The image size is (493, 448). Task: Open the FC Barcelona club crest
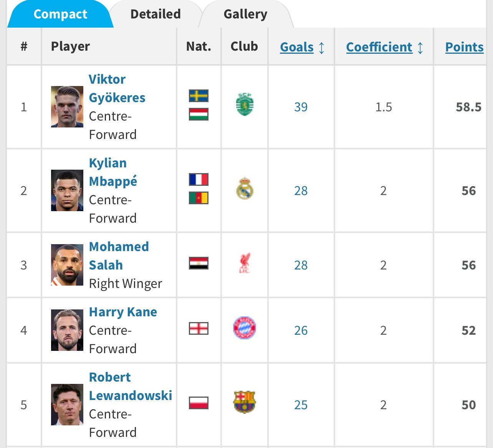[x=245, y=402]
